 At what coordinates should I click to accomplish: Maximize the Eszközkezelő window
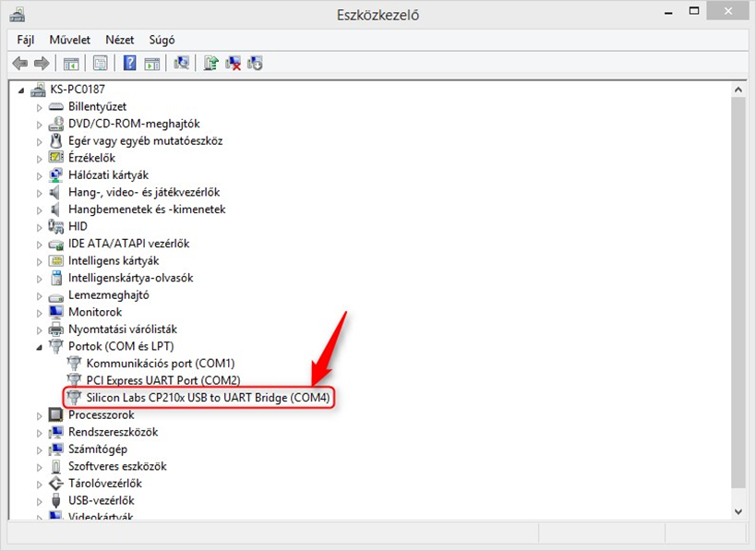(x=694, y=11)
